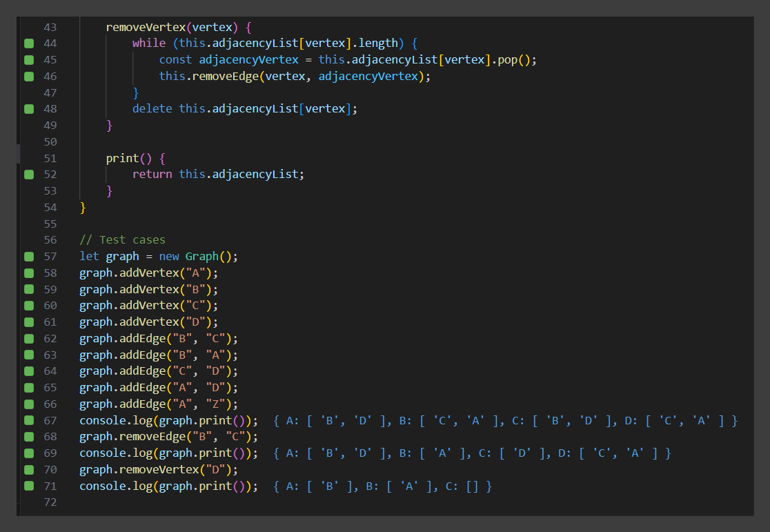The height and width of the screenshot is (532, 770).
Task: Click the removeVertex(vertex) method definition
Action: (x=179, y=27)
